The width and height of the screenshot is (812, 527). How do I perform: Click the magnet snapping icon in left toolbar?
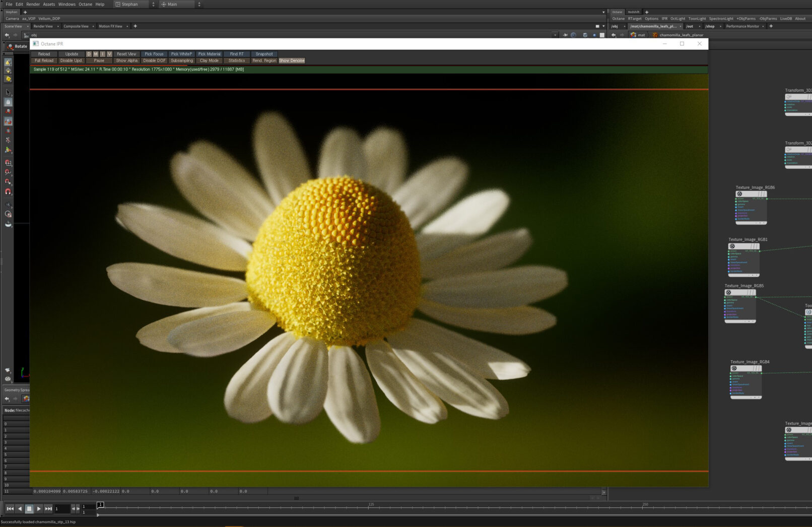(8, 192)
